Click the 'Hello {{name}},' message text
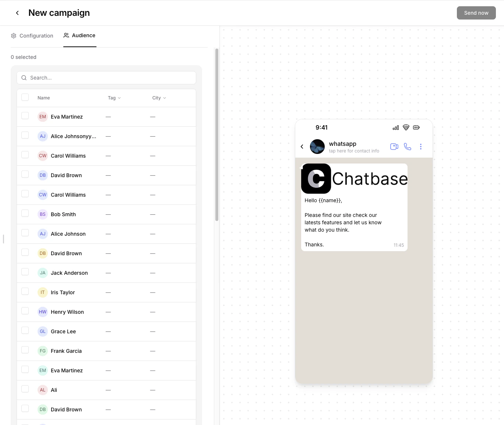504x425 pixels. tap(323, 200)
